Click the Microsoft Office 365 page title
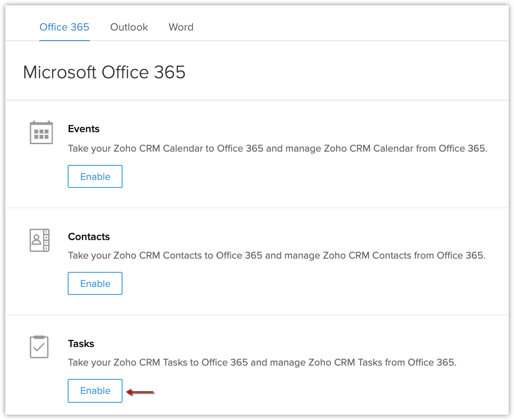Viewport: 514px width, 420px height. click(x=104, y=72)
